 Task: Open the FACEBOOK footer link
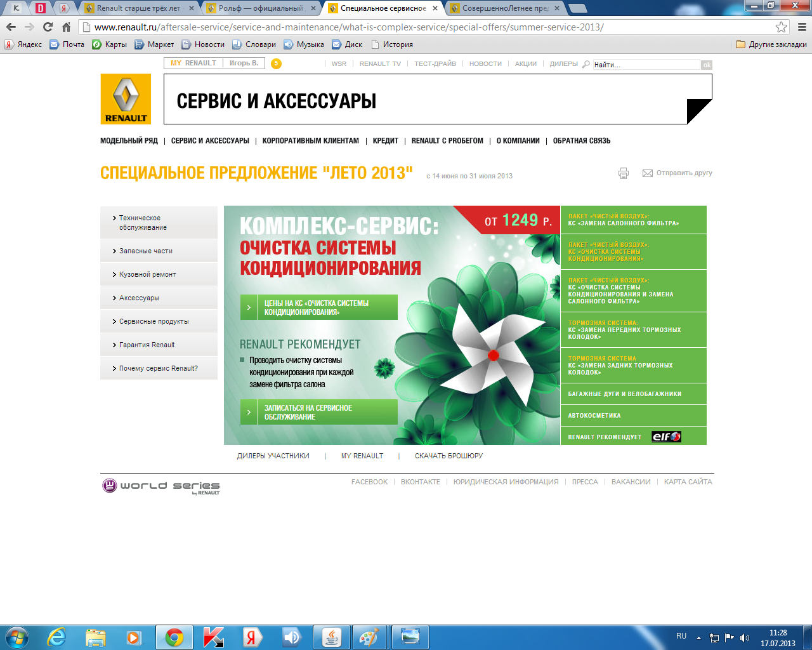point(369,482)
